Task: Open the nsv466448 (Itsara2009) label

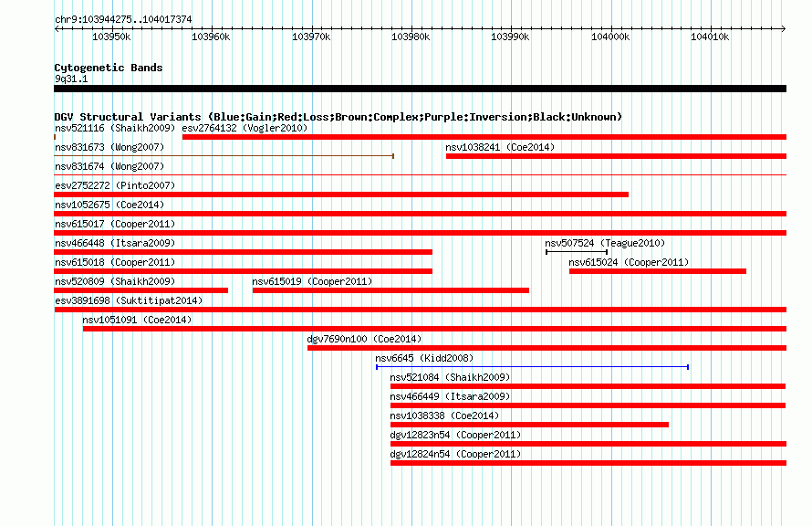Action: pyautogui.click(x=115, y=243)
